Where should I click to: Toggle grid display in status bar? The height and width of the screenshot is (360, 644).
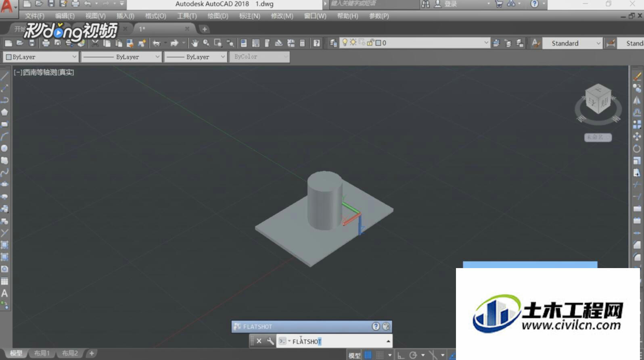368,355
